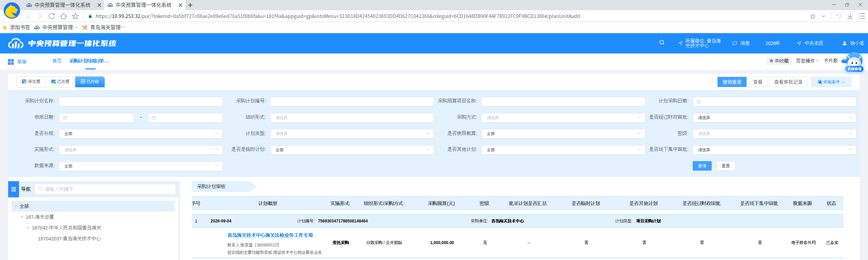This screenshot has height=260, width=868.
Task: Switch to the 待处理 tab
Action: tap(31, 82)
